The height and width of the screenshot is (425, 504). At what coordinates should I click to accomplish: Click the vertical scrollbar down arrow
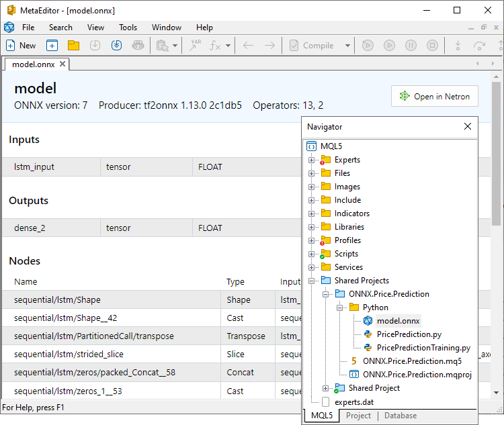[497, 393]
